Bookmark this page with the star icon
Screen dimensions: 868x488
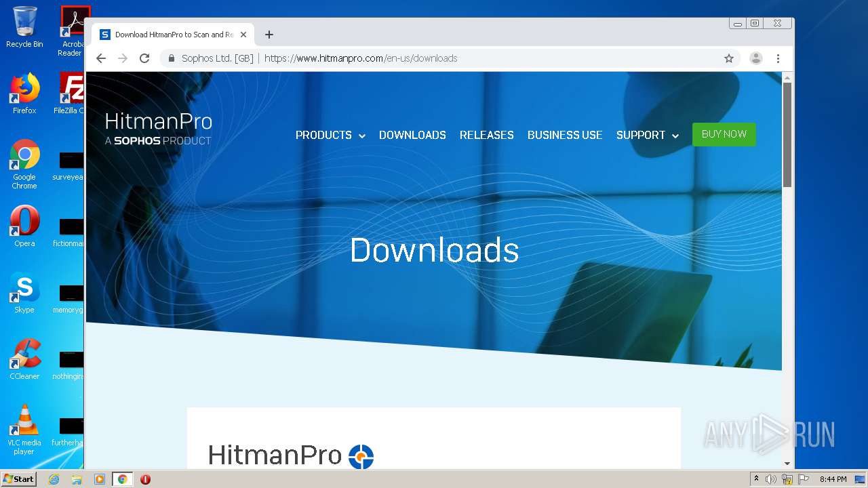click(x=729, y=58)
